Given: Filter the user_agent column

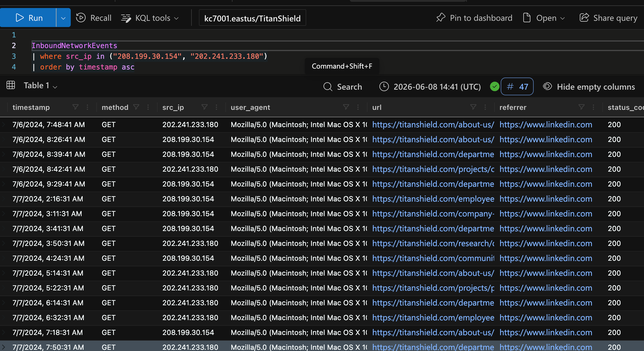Looking at the screenshot, I should tap(346, 107).
